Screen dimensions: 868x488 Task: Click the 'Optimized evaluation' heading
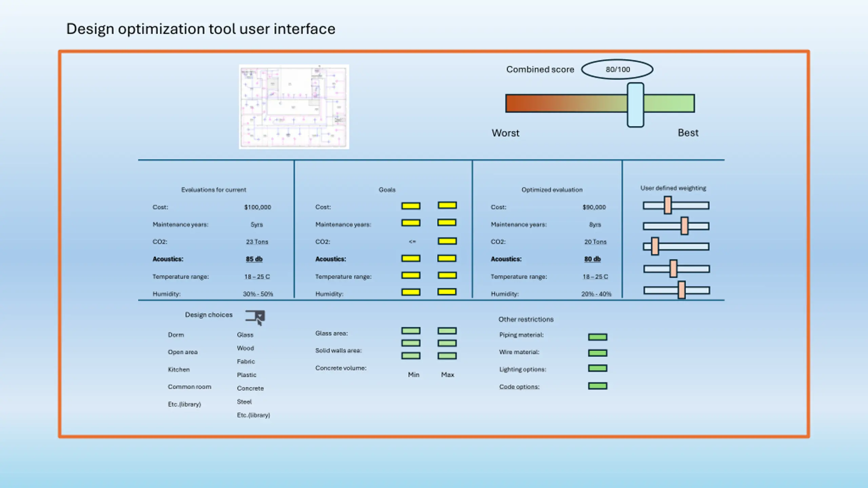click(x=552, y=190)
